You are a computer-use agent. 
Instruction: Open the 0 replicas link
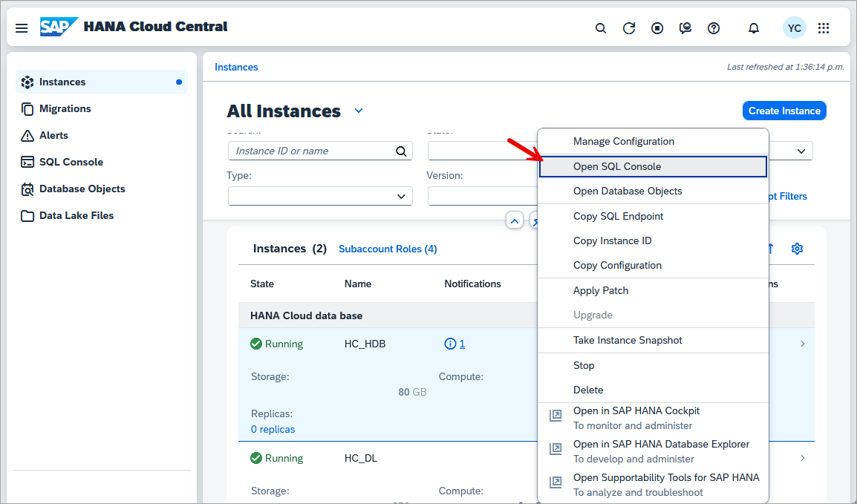tap(273, 430)
